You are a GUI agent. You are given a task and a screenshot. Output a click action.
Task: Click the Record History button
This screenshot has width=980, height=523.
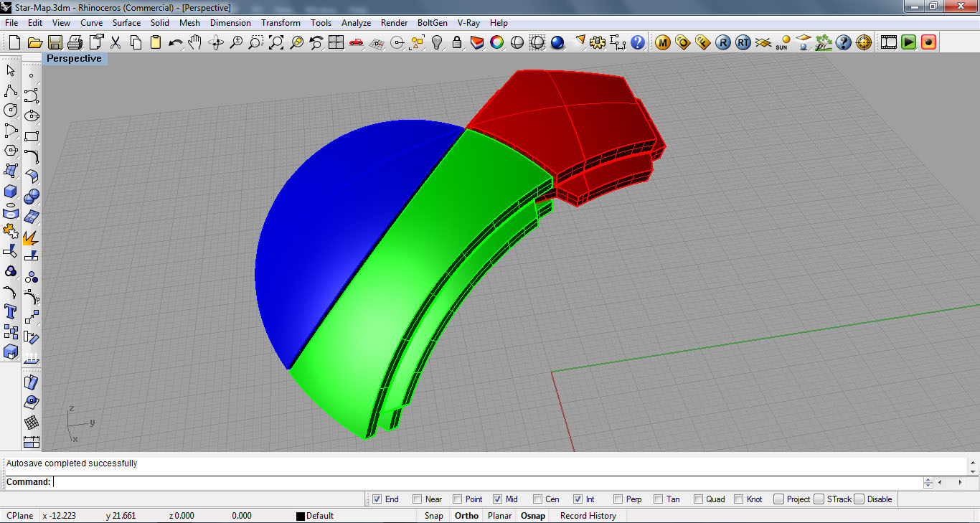(x=588, y=516)
